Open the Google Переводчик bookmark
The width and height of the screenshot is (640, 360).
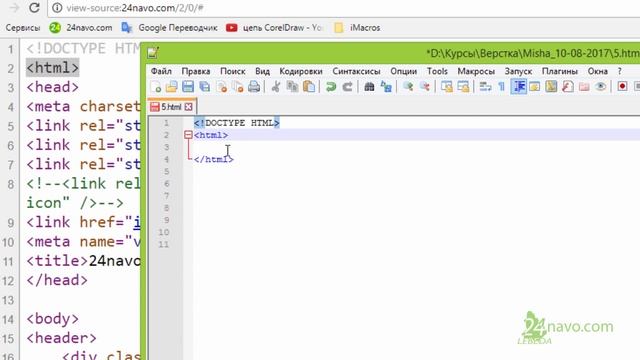pos(169,28)
